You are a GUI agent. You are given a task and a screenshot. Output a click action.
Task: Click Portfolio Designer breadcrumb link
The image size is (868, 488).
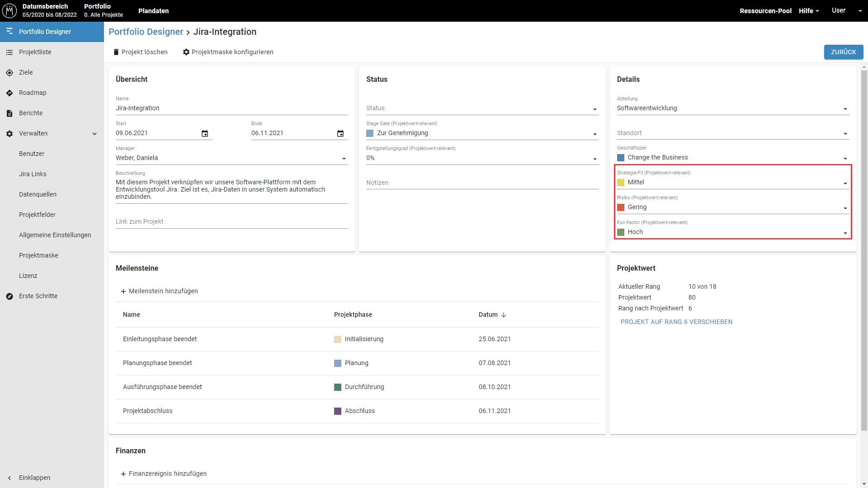(146, 32)
